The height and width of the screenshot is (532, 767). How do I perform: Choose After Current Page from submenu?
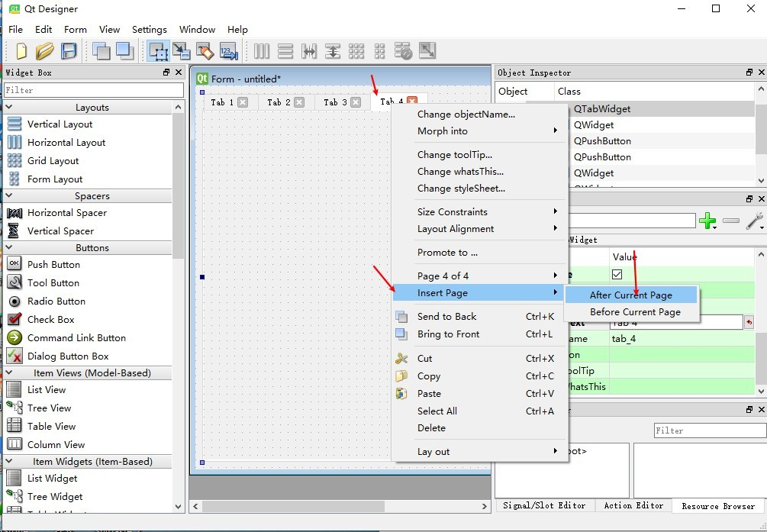pos(630,295)
